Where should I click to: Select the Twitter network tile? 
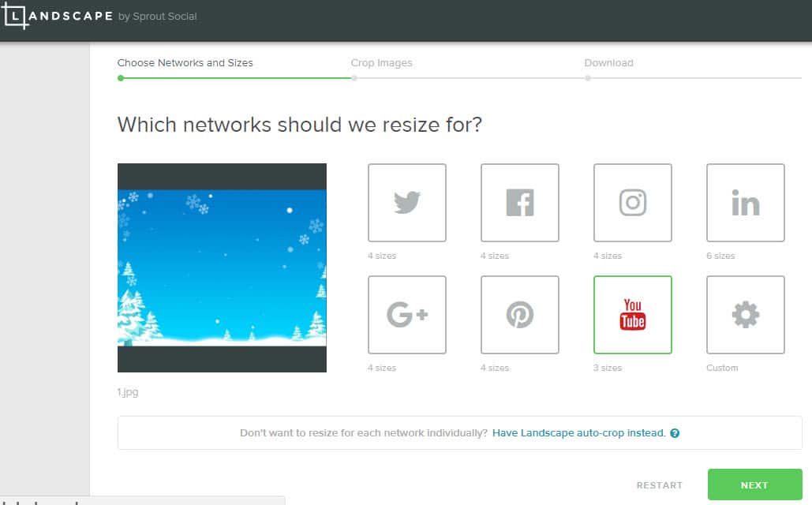407,203
